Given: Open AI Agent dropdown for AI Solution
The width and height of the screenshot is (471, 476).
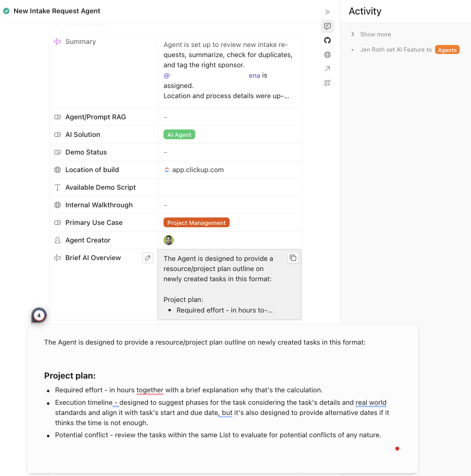Looking at the screenshot, I should coord(179,135).
